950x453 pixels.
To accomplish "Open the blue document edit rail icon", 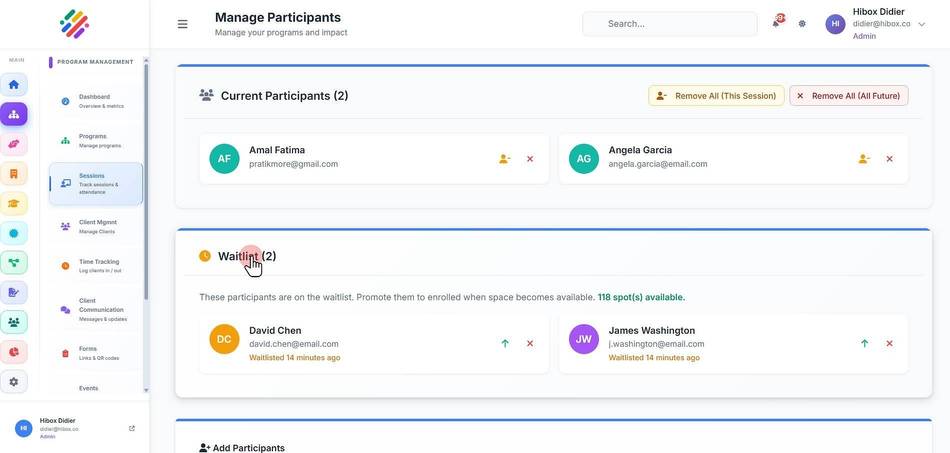I will (13, 293).
